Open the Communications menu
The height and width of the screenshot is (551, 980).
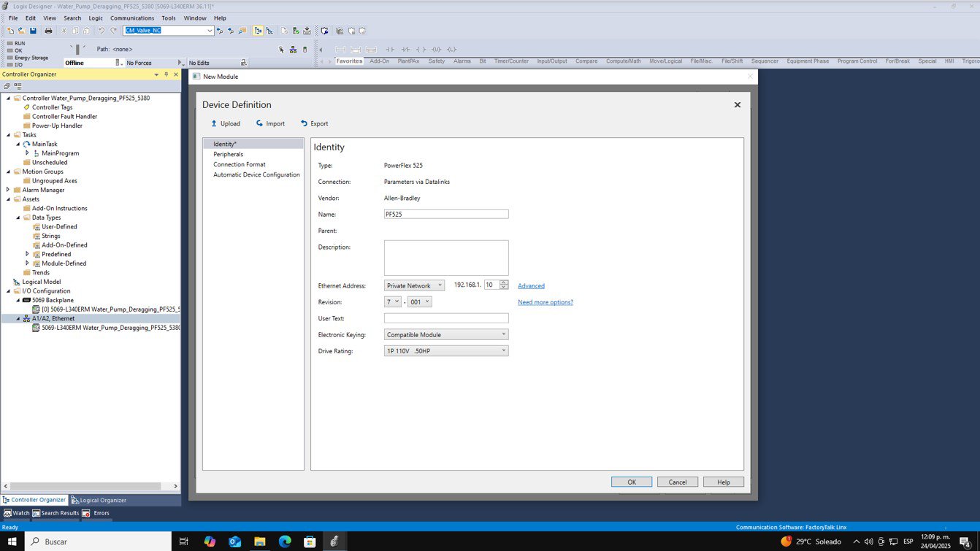tap(132, 18)
